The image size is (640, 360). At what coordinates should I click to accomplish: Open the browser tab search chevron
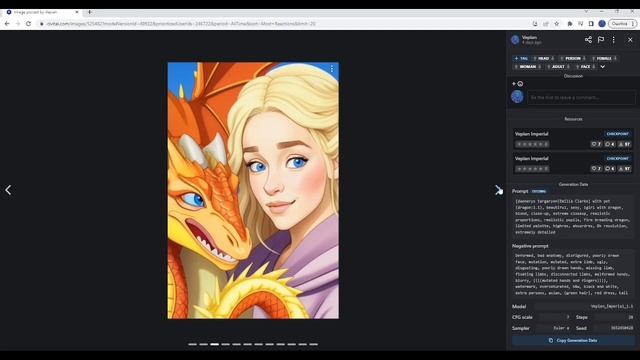(x=586, y=11)
